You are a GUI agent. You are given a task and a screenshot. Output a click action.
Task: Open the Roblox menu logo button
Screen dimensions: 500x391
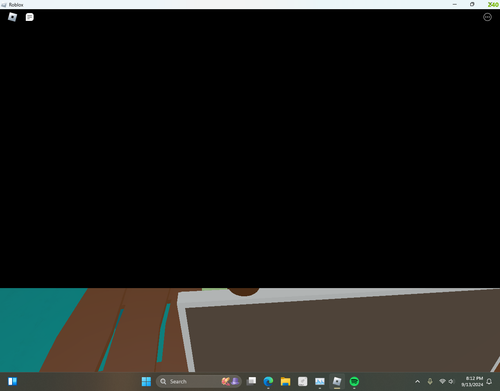point(12,17)
